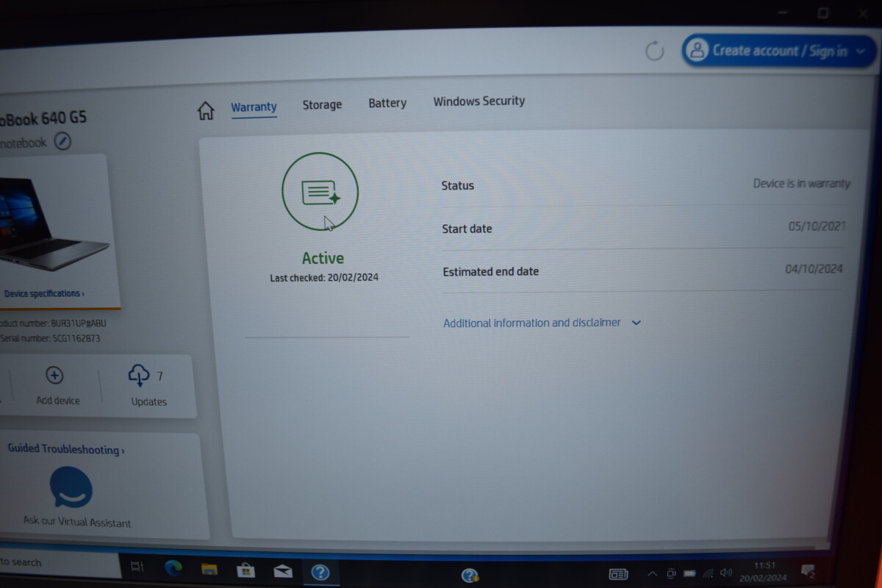Open Microsoft Store from the taskbar

tap(245, 570)
